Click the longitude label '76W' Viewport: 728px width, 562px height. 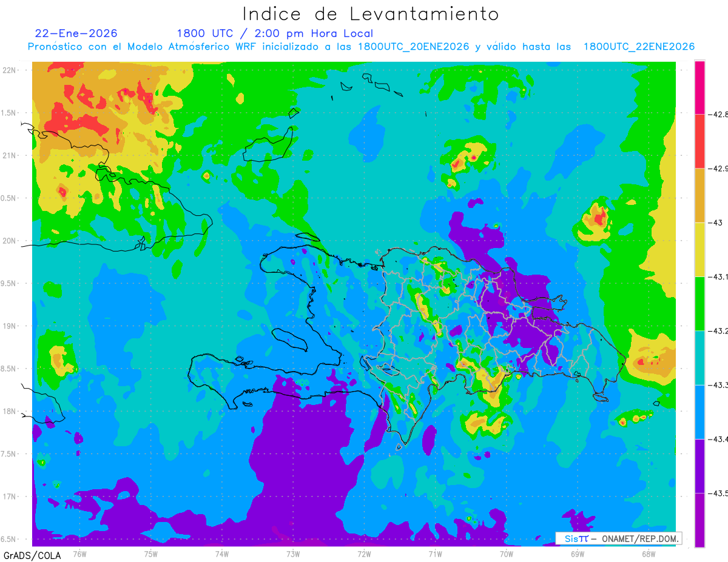click(79, 554)
